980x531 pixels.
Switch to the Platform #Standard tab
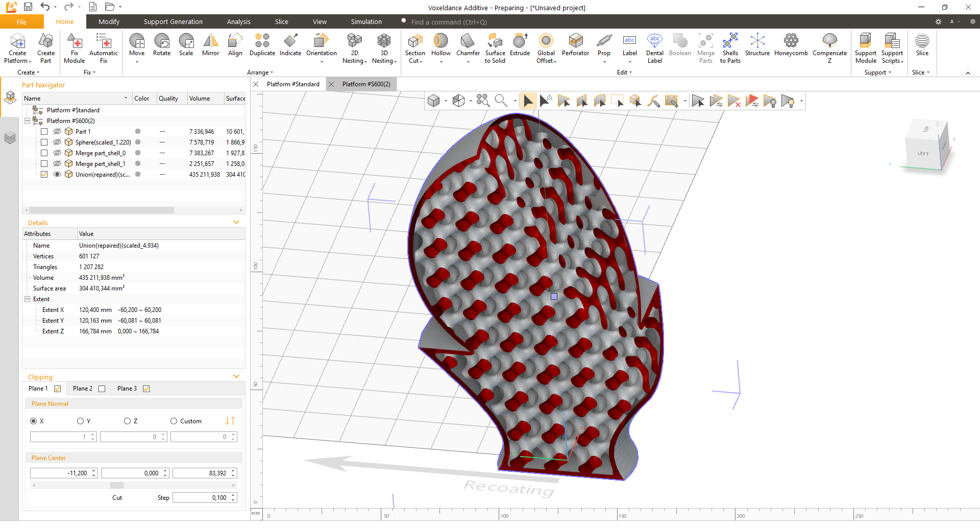[x=293, y=84]
